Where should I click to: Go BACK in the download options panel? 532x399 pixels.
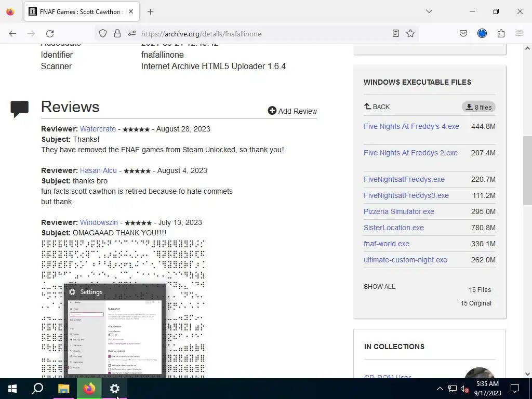tap(377, 107)
